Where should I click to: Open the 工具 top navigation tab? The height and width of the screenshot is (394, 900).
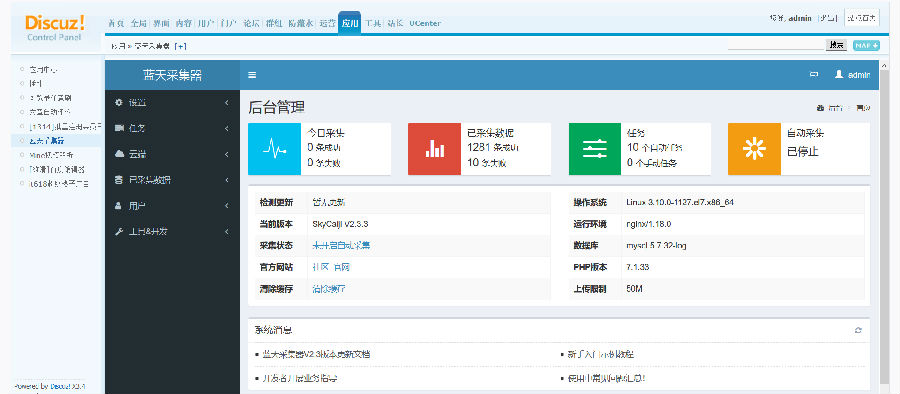(373, 24)
